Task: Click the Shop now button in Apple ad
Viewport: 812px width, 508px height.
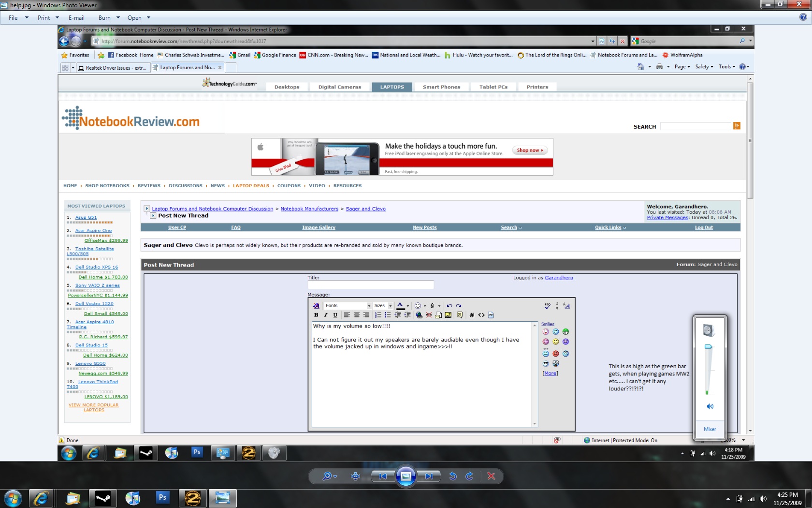Action: click(x=530, y=150)
